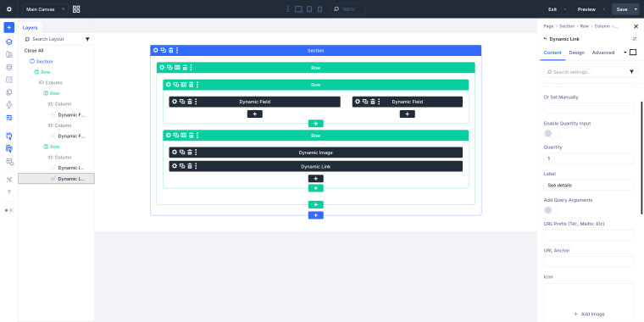Add module below the Dynamic Link module
Viewport: 644px width, 322px height.
(x=315, y=179)
